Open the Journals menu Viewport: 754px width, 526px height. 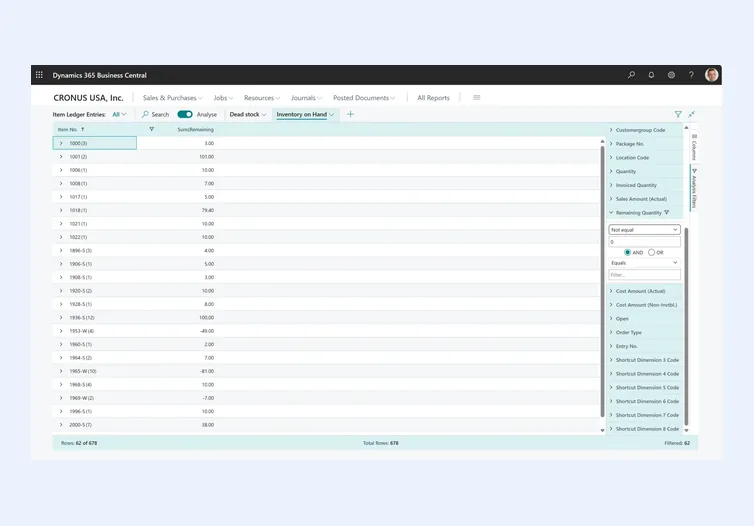click(307, 98)
